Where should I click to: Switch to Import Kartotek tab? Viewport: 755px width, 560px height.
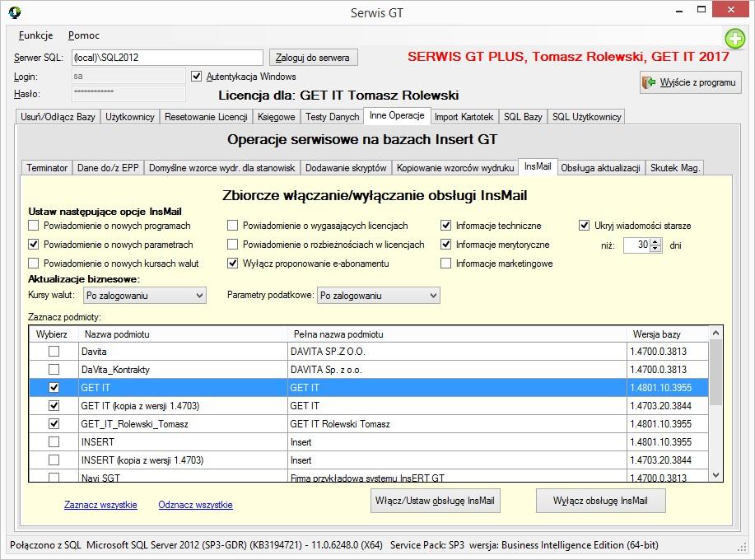[464, 116]
